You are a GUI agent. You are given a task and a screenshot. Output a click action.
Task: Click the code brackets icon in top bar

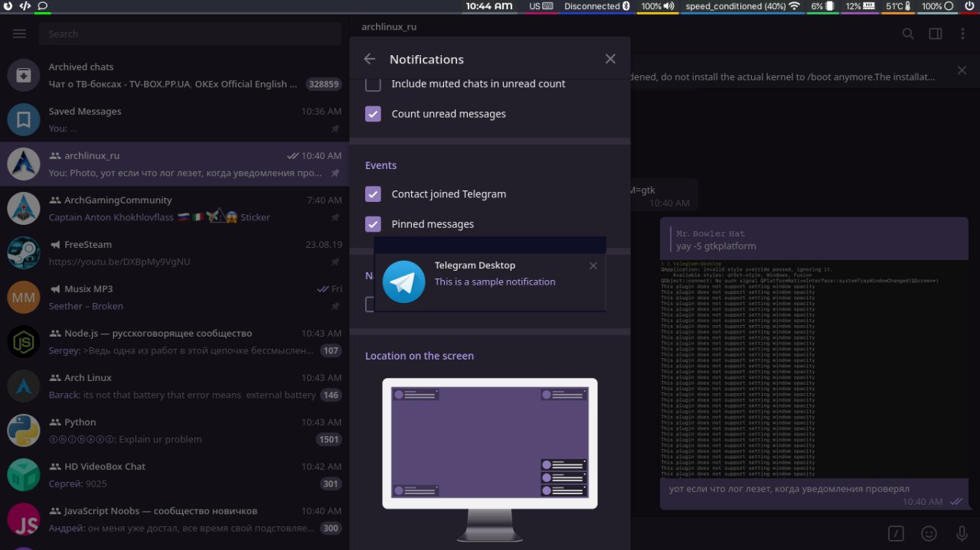[24, 6]
